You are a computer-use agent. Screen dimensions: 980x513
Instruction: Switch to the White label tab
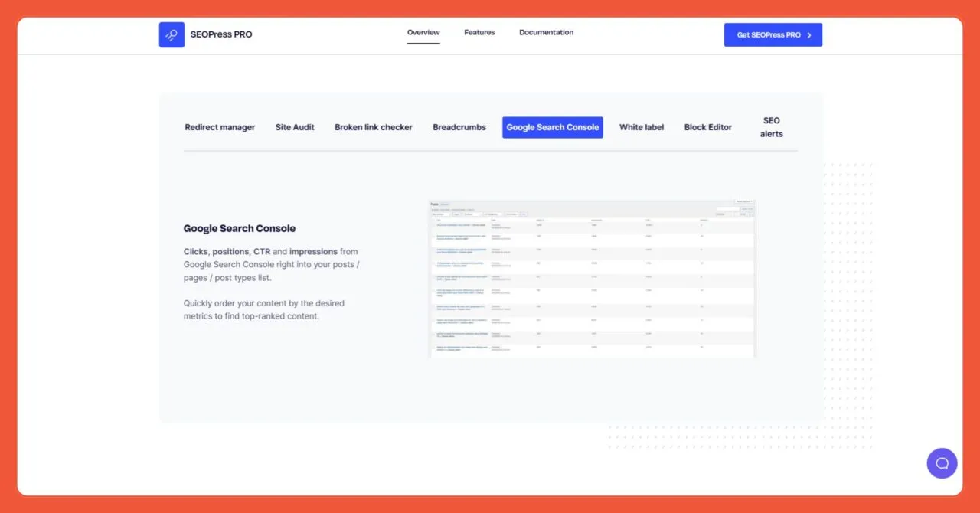(x=642, y=128)
